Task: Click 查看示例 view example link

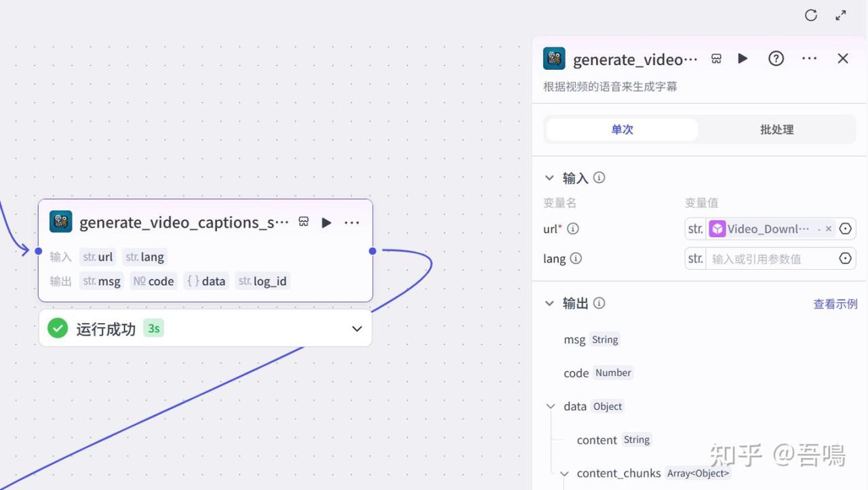Action: click(x=835, y=304)
